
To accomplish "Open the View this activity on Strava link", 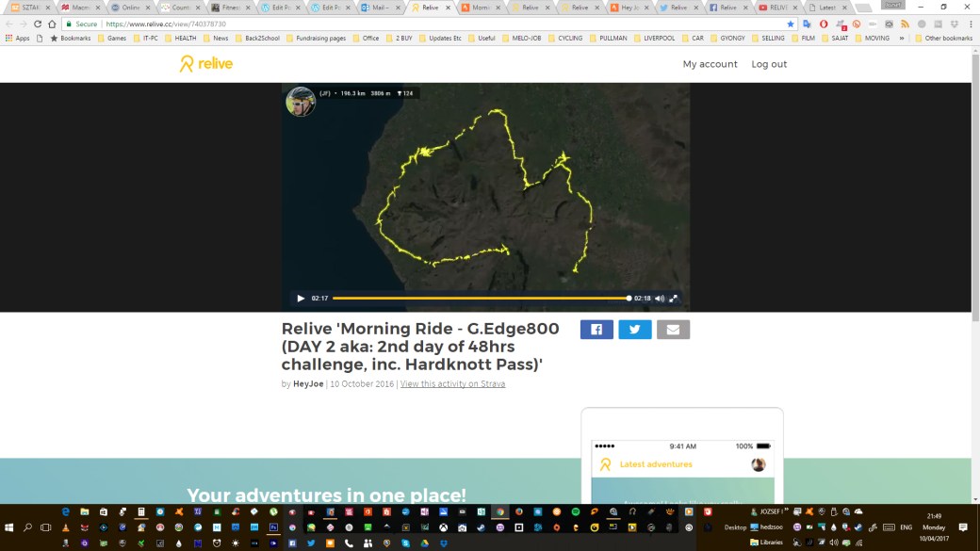I will tap(452, 384).
